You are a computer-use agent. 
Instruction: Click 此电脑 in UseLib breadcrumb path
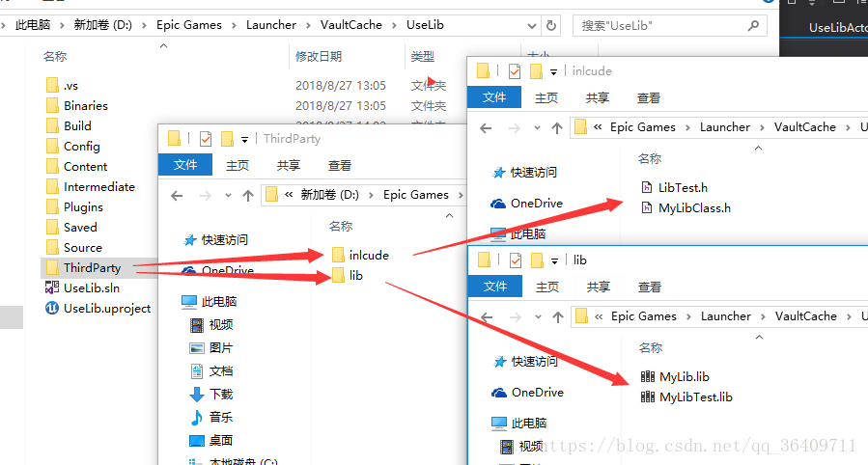coord(33,25)
